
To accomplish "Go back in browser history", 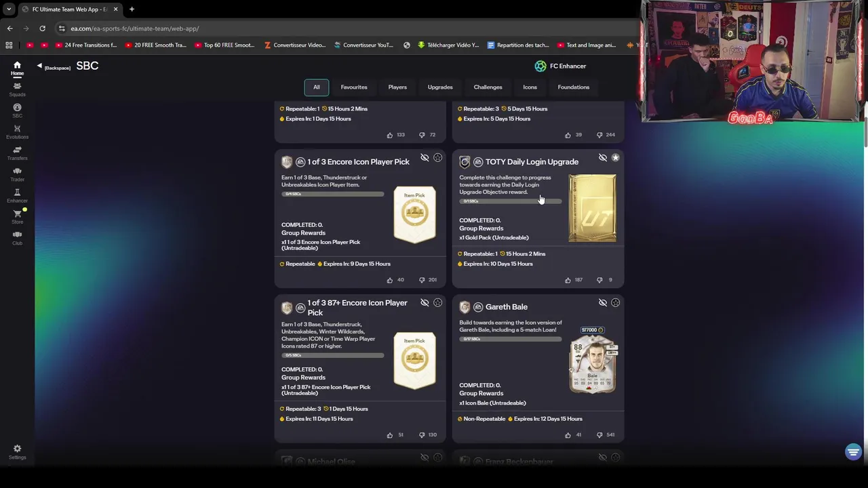I will pyautogui.click(x=9, y=28).
